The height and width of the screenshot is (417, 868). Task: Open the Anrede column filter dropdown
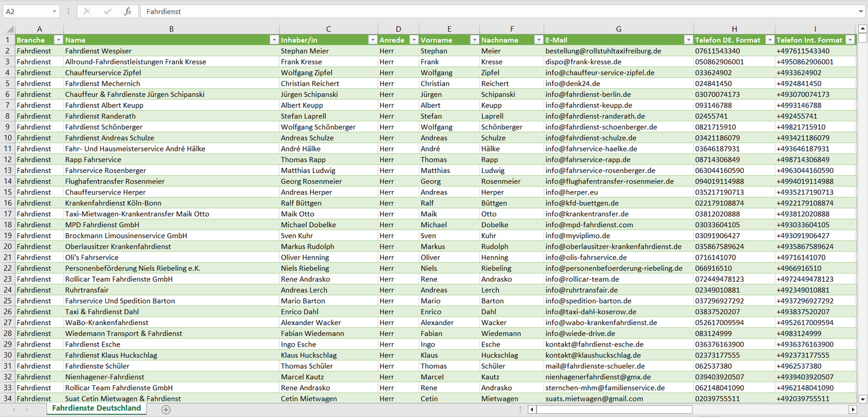coord(413,40)
